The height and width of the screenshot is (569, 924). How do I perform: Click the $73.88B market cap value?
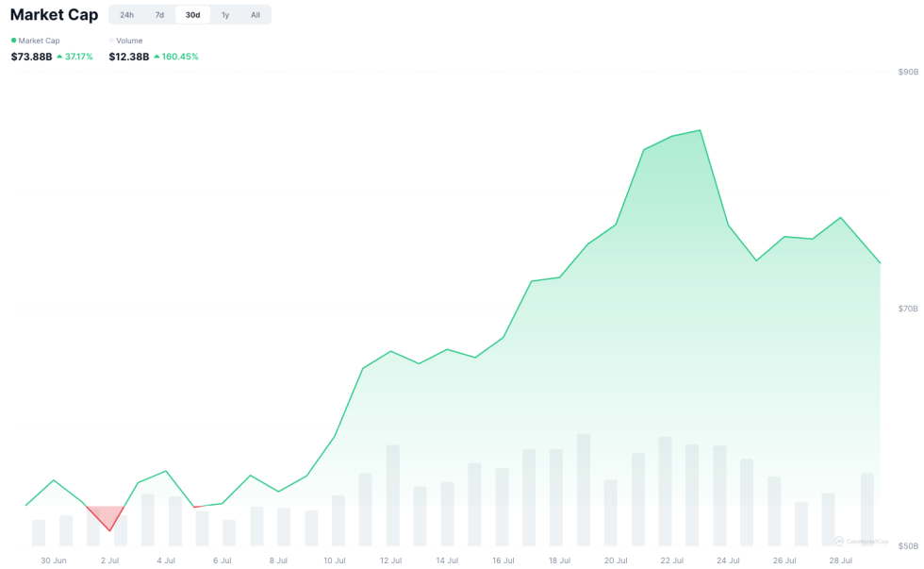(31, 57)
